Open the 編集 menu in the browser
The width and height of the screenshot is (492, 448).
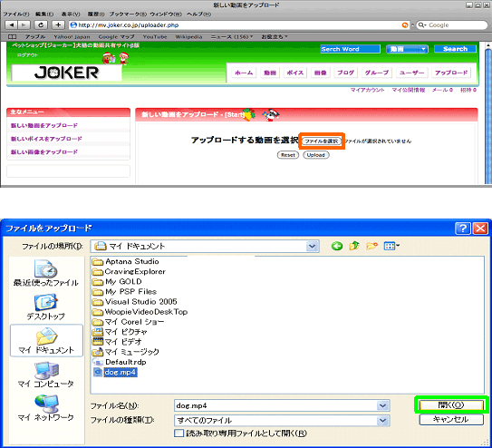point(44,15)
